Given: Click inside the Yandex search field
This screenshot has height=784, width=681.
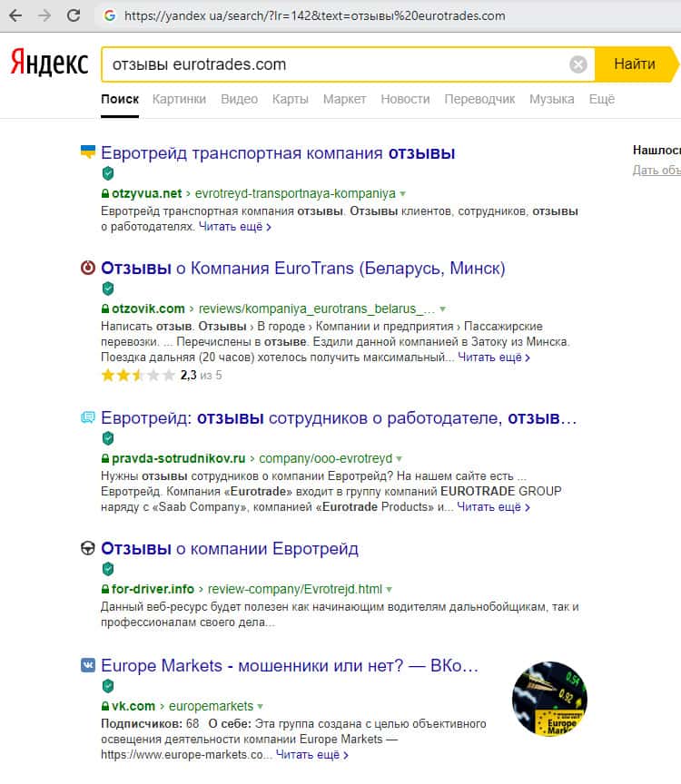Looking at the screenshot, I should 335,64.
